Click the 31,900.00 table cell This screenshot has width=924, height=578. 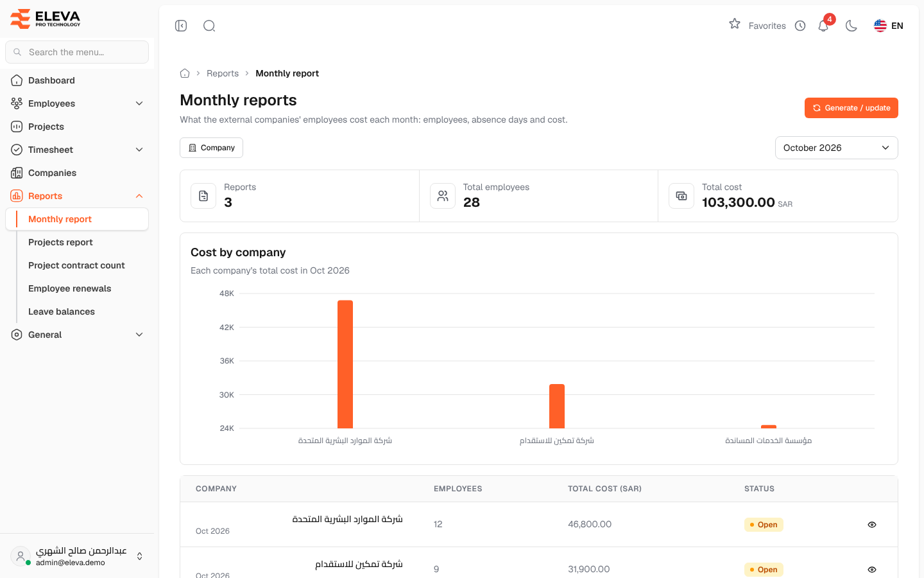[x=589, y=569]
